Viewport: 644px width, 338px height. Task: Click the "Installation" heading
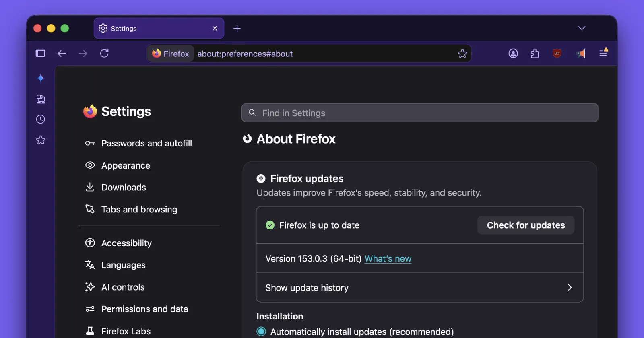tap(280, 316)
